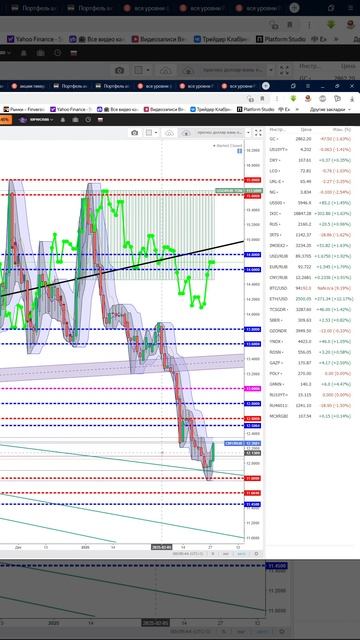This screenshot has height=640, width=360.
Task: Select ROSN row in watchlist
Action: pyautogui.click(x=310, y=352)
